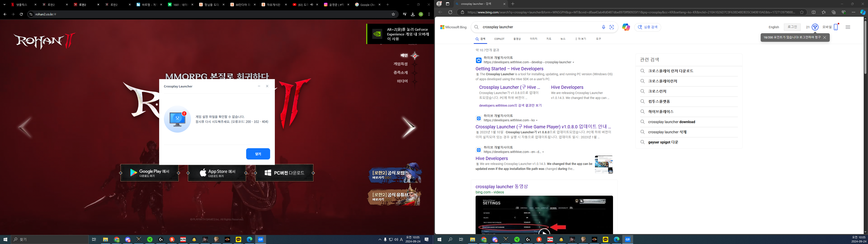Bookmark rohan2.co.kr with the star icon
The height and width of the screenshot is (244, 868).
click(393, 14)
